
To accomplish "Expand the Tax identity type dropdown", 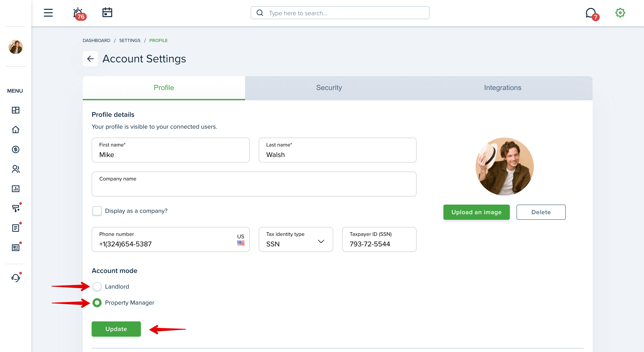I will [x=295, y=239].
